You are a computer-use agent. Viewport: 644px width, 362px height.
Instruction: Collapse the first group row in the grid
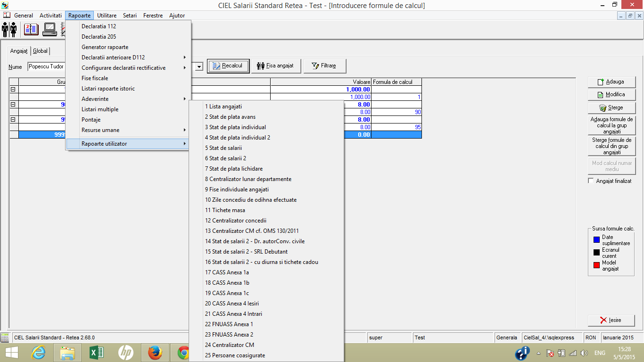click(x=13, y=90)
